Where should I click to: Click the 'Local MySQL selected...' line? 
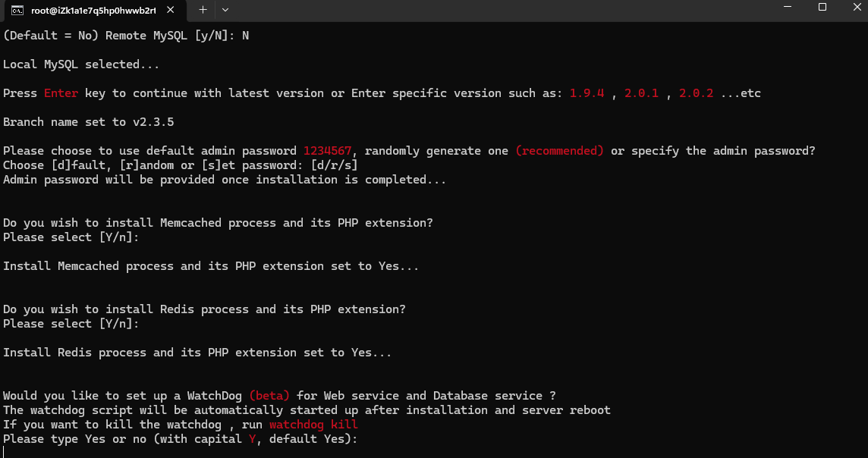pos(81,64)
